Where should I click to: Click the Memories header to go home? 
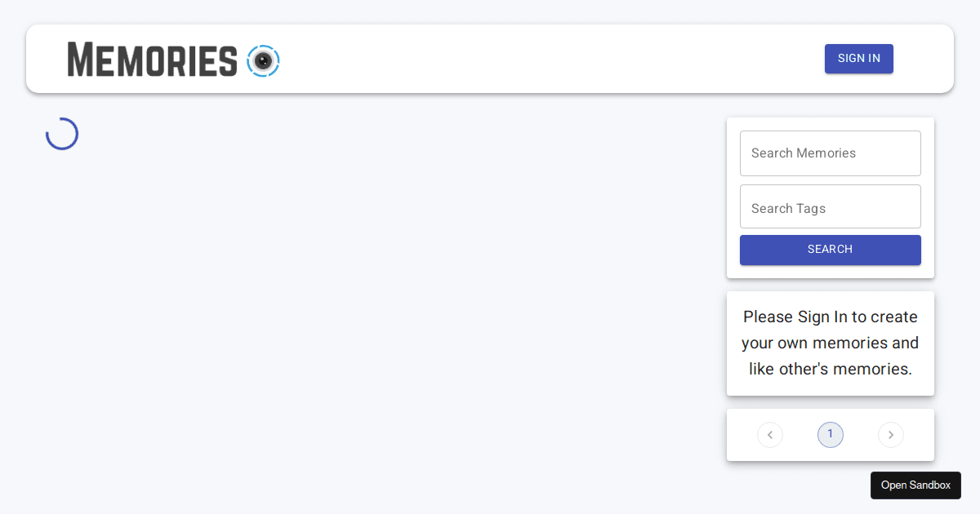151,60
